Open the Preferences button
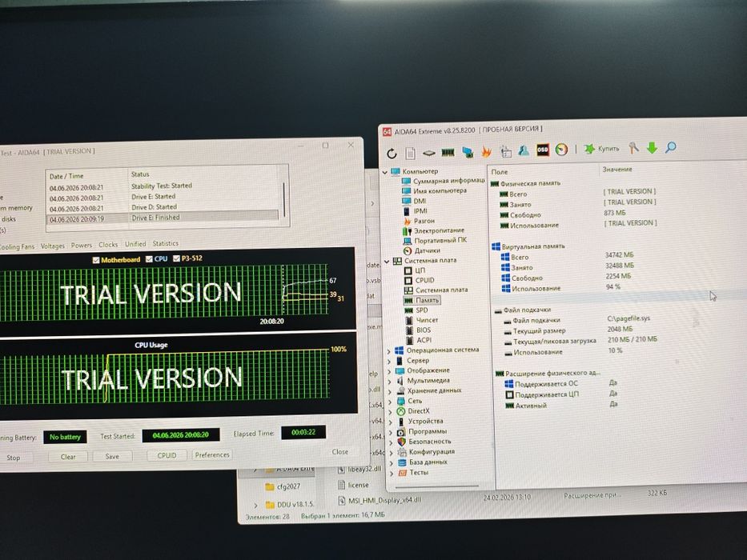Viewport: 747px width, 560px height. 212,454
